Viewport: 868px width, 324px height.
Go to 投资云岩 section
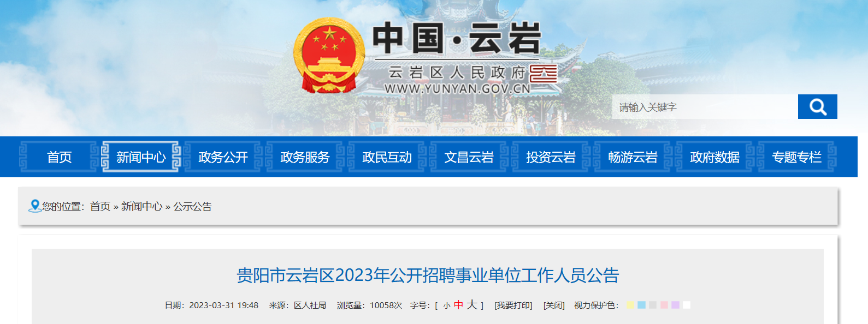click(x=551, y=157)
